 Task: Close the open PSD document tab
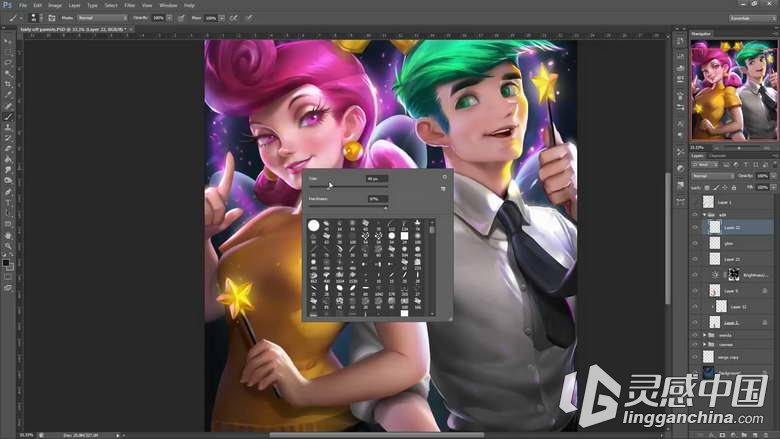(131, 29)
